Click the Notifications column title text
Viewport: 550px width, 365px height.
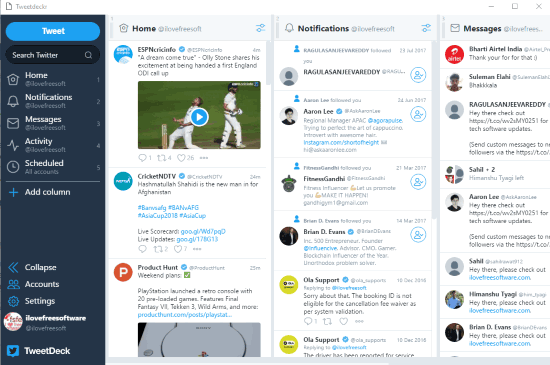pyautogui.click(x=323, y=28)
